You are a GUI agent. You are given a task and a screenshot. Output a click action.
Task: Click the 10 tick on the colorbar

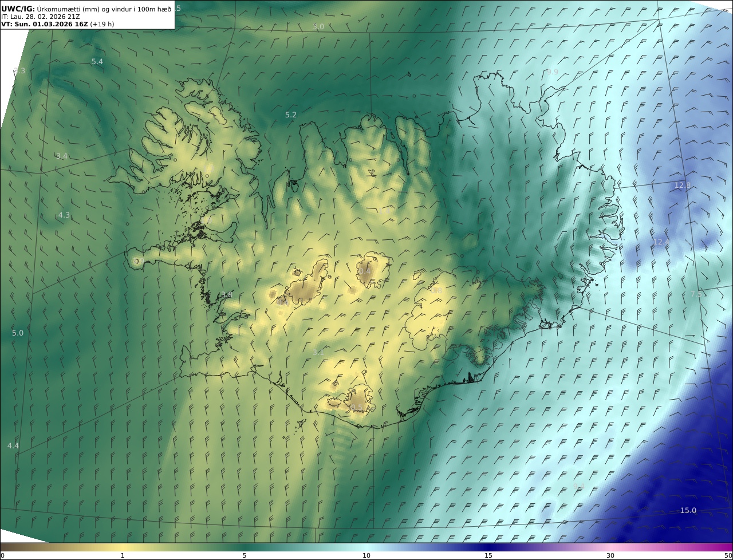click(x=366, y=555)
